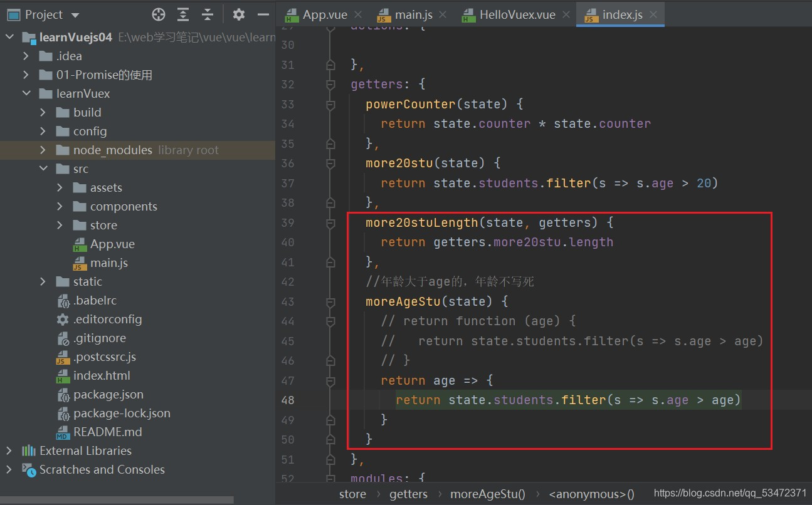
Task: Click the store breadcrumb
Action: click(352, 494)
